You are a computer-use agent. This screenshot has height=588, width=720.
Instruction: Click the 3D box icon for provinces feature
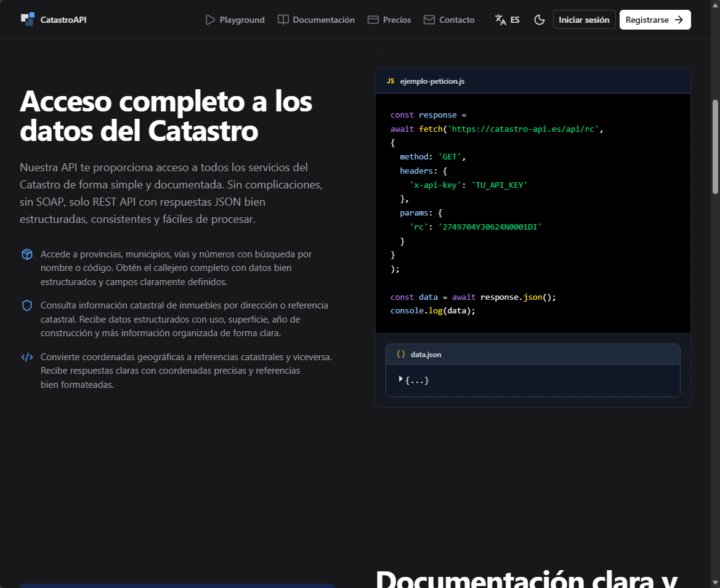(x=26, y=254)
